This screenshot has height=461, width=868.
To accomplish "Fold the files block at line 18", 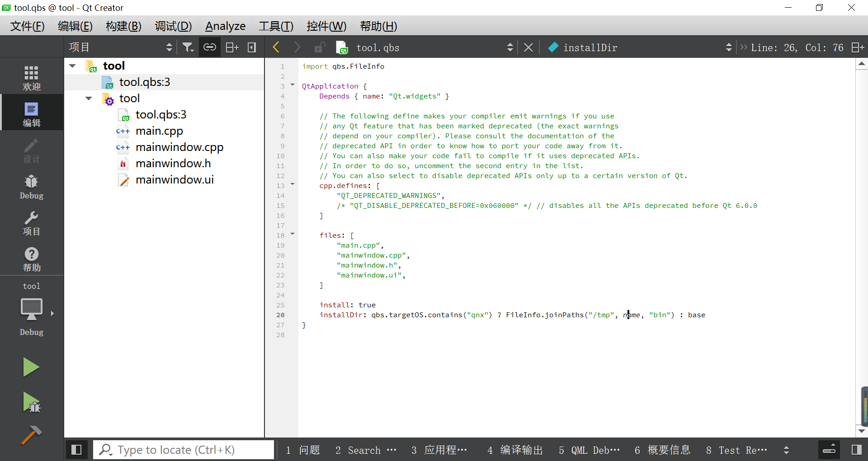I will click(x=292, y=234).
